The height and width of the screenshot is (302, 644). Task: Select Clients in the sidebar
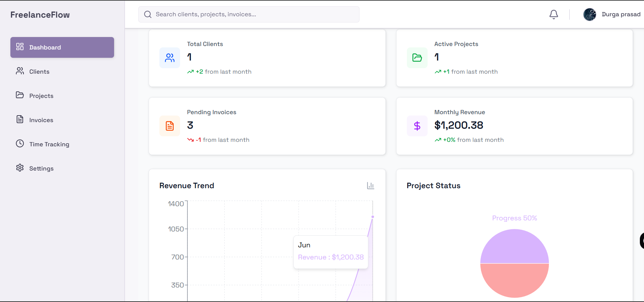pos(39,72)
